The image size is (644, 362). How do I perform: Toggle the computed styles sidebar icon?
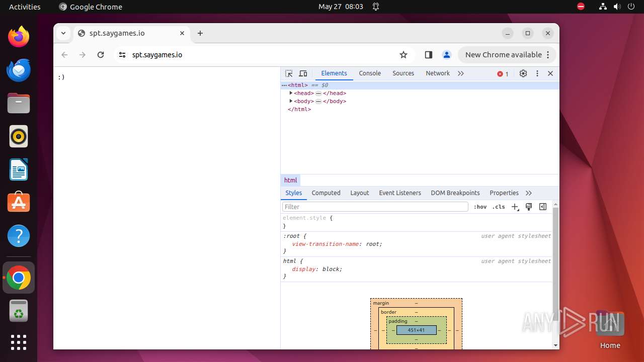[x=543, y=207]
